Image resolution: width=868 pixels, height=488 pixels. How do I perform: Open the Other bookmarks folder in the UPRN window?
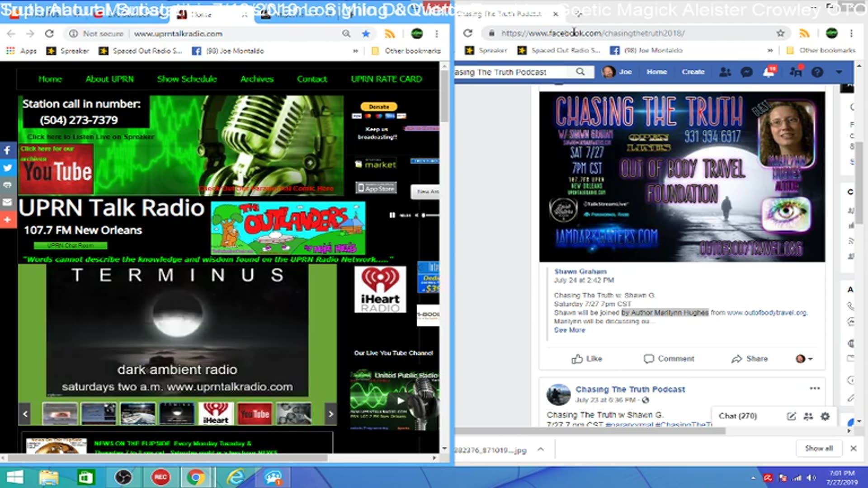coord(406,51)
